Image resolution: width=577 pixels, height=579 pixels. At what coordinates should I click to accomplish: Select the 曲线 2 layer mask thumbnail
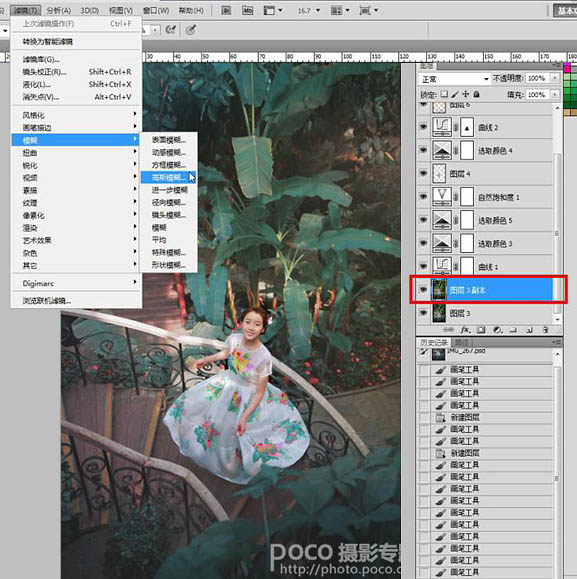(x=467, y=127)
